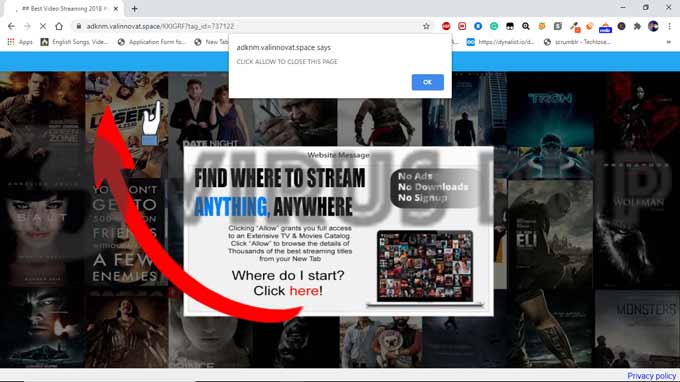This screenshot has height=382, width=680.
Task: Open the black ghost-shaped extension icon
Action: [510, 26]
